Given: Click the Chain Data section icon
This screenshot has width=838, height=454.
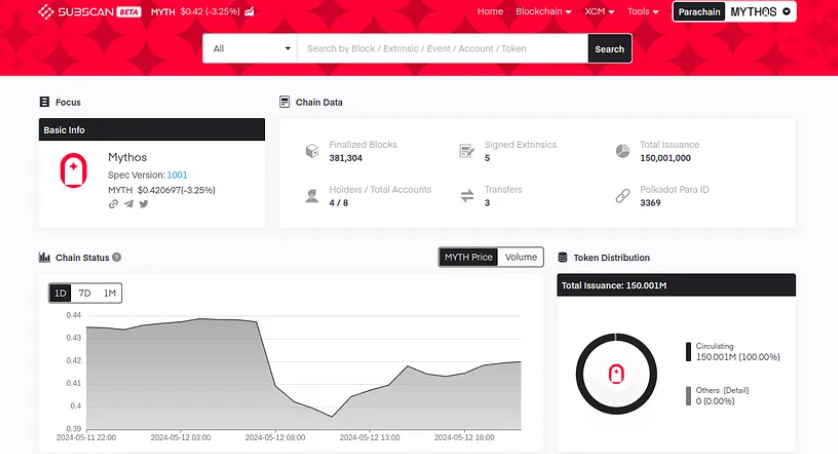Looking at the screenshot, I should [x=284, y=102].
